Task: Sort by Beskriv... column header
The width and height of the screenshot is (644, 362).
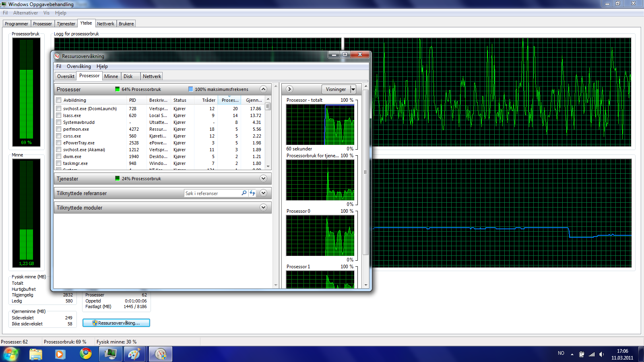Action: 159,100
